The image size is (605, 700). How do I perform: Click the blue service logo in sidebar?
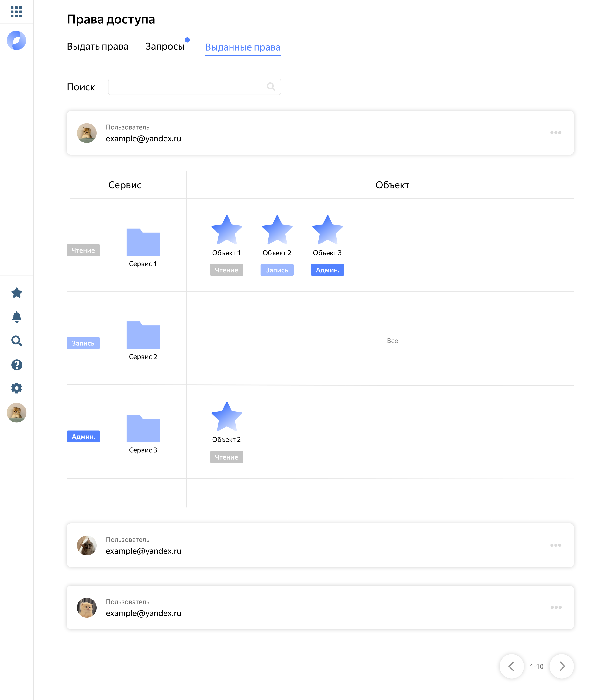pyautogui.click(x=17, y=40)
